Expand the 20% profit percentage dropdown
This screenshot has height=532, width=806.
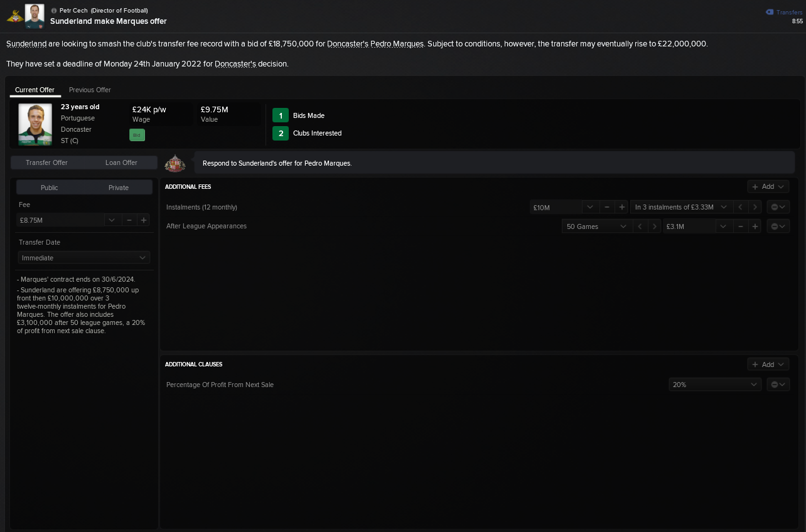tap(714, 385)
